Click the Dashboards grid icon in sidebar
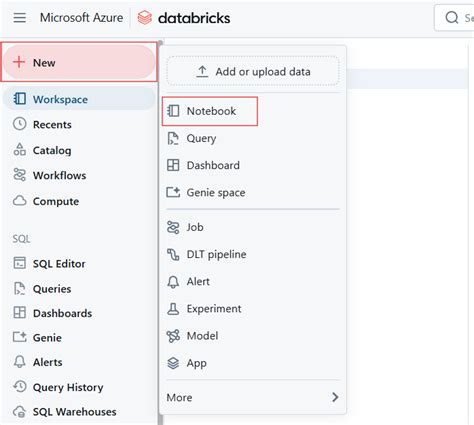This screenshot has width=474, height=425. tap(20, 313)
